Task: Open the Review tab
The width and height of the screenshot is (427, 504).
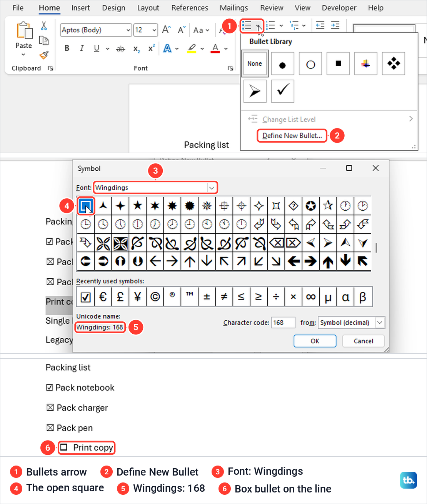Action: (x=272, y=8)
